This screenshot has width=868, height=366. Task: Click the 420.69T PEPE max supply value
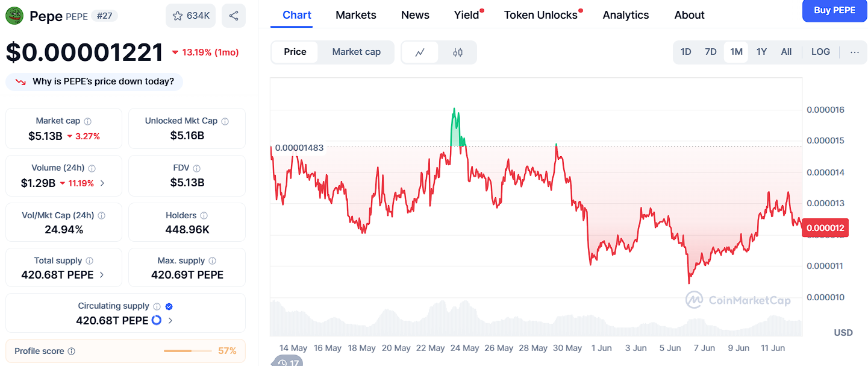point(187,275)
